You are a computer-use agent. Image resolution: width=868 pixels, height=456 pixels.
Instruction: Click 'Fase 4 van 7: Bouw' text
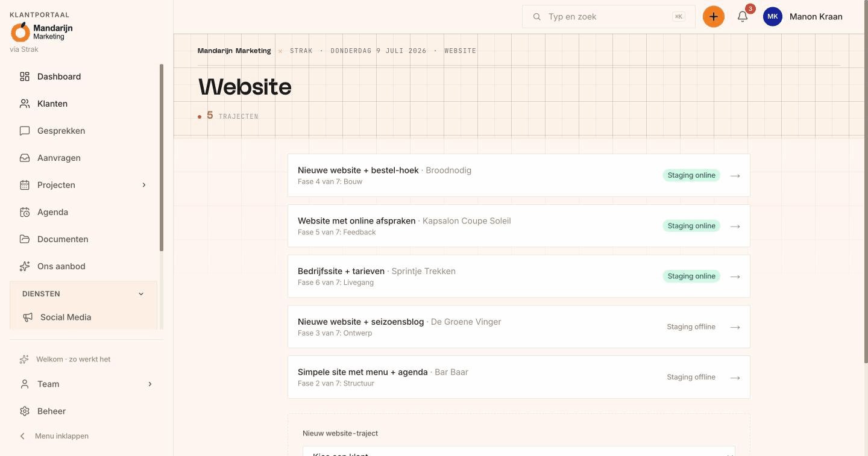point(330,182)
